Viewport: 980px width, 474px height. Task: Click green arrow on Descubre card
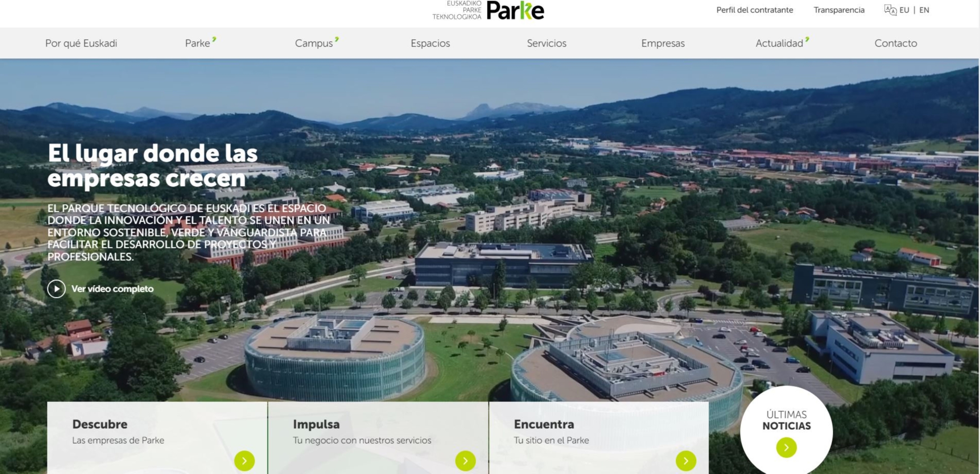[244, 461]
